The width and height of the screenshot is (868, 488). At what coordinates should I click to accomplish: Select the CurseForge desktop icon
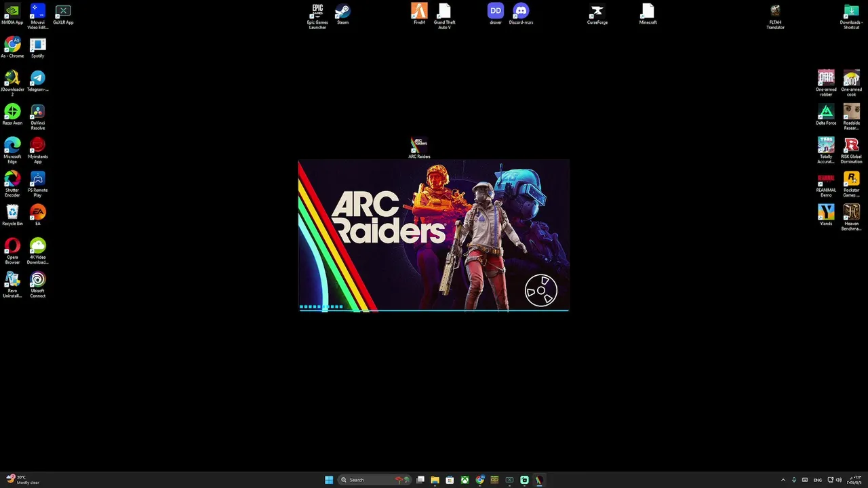tap(597, 14)
